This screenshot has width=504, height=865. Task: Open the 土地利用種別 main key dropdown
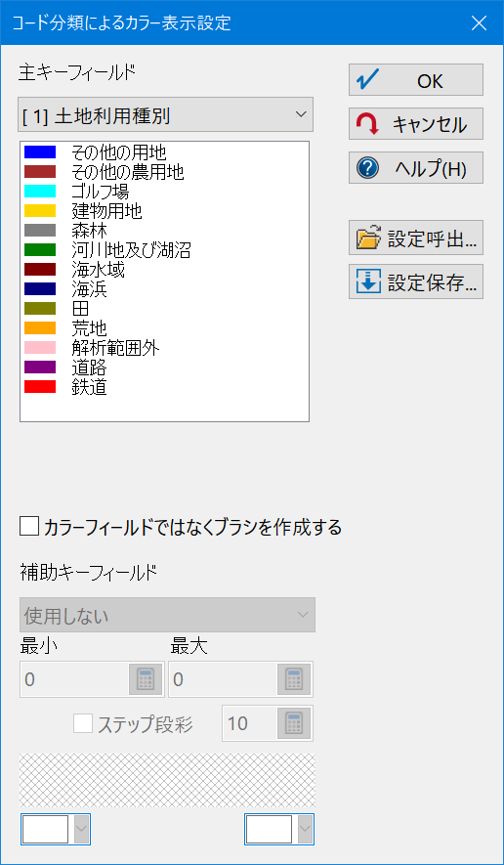coord(165,114)
